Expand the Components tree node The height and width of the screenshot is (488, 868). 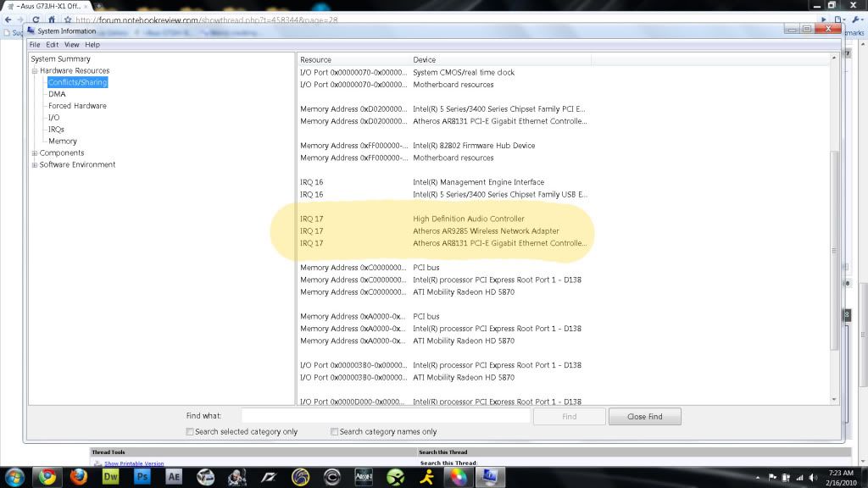coord(35,153)
